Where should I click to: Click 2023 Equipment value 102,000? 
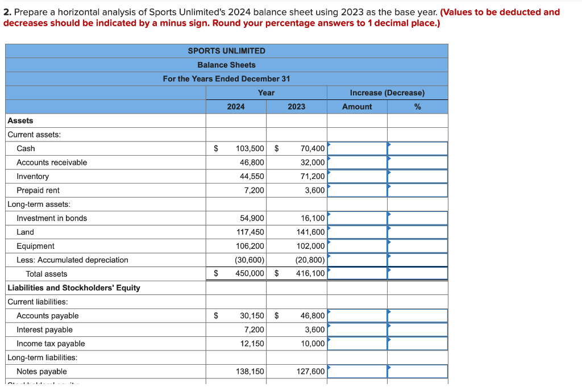[x=311, y=246]
